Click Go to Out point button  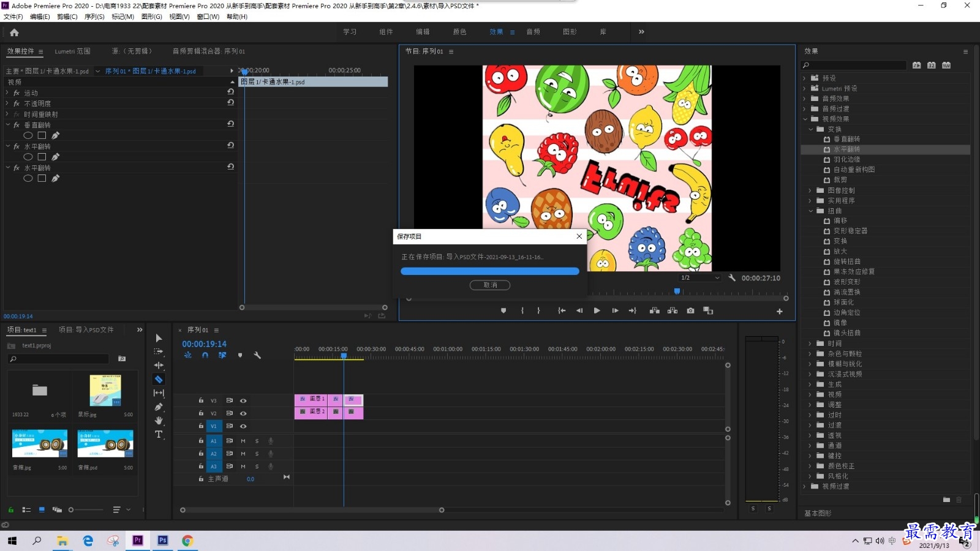point(632,311)
